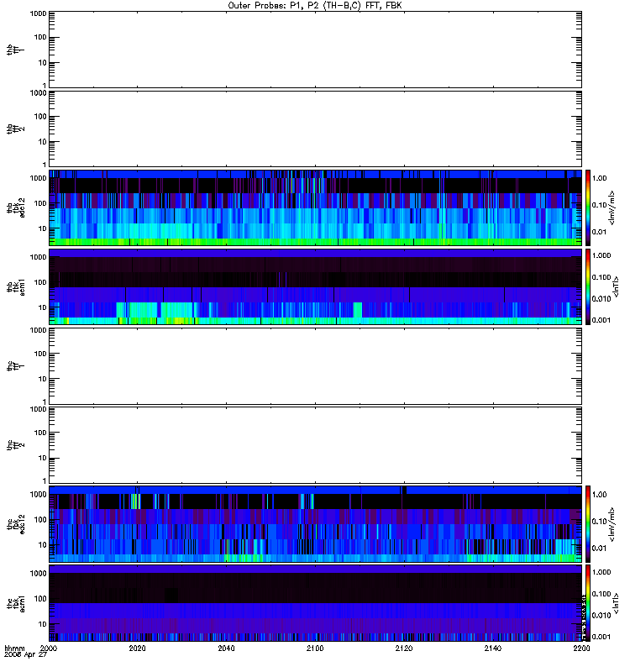630x672 pixels.
Task: Click the 1.00 tick on thb edc12 color bar
Action: pos(599,178)
